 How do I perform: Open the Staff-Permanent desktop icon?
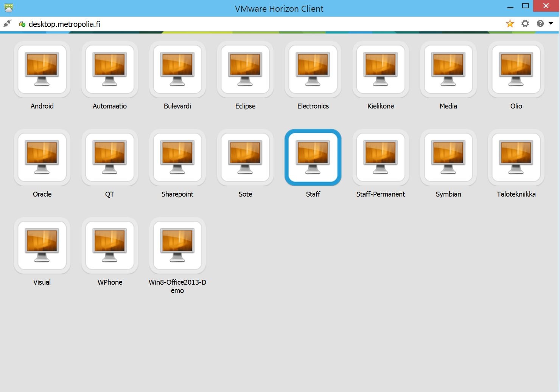coord(381,158)
